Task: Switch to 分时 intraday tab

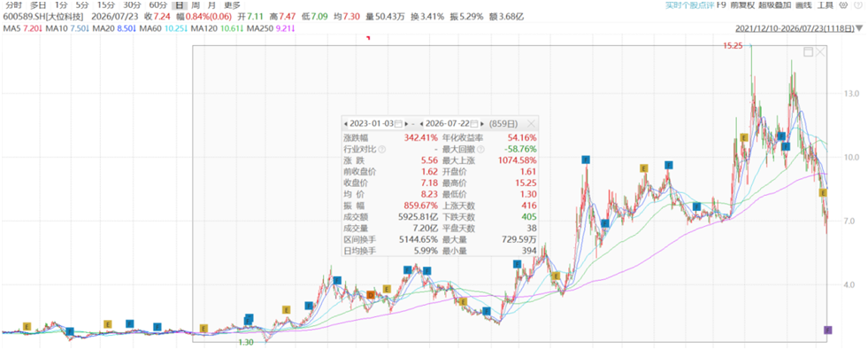Action: tap(13, 5)
